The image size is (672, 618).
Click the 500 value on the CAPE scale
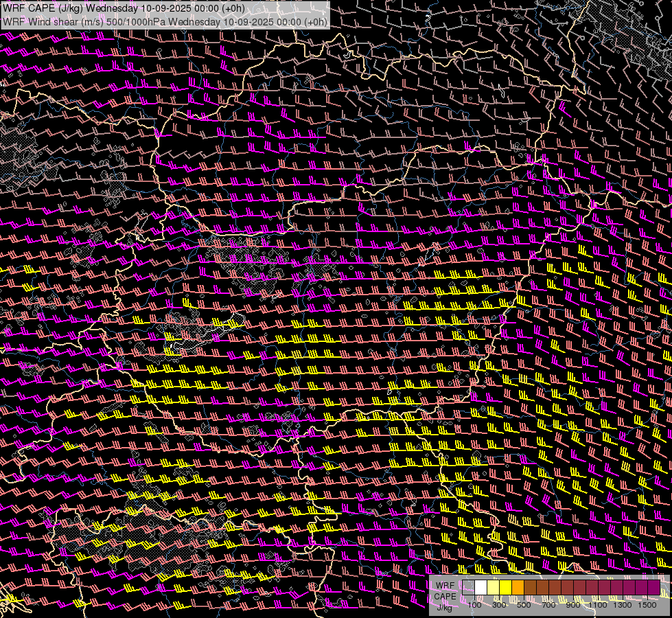(524, 605)
